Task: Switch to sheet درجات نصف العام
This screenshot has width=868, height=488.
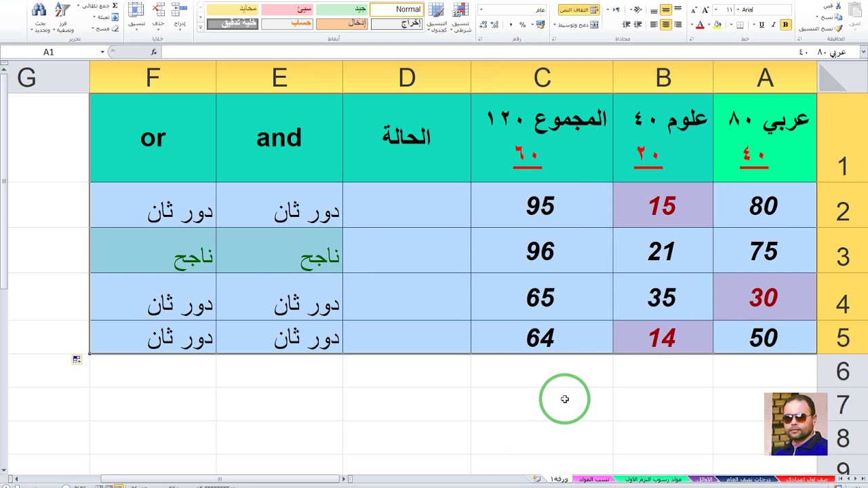Action: 748,479
